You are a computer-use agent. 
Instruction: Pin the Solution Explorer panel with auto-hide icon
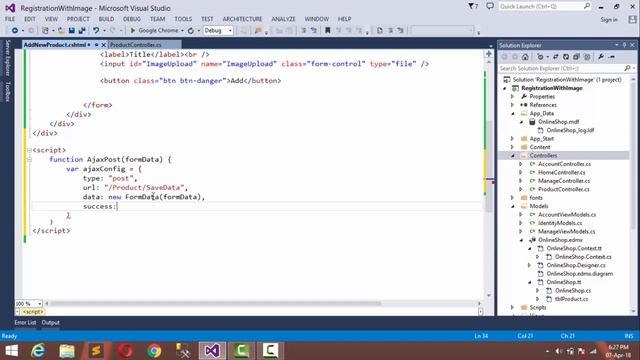(x=624, y=45)
